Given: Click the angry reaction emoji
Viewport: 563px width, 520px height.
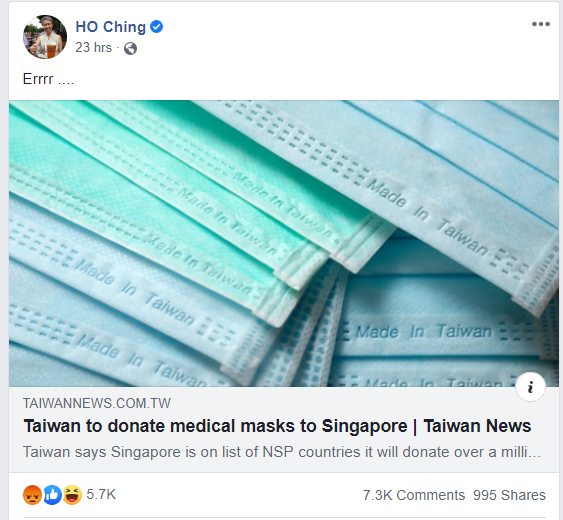Looking at the screenshot, I should point(32,495).
